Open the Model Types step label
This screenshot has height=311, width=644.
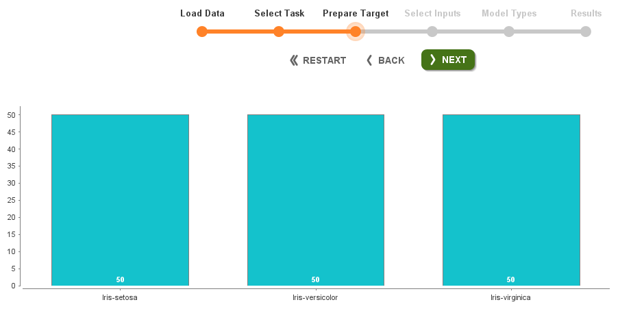[509, 13]
